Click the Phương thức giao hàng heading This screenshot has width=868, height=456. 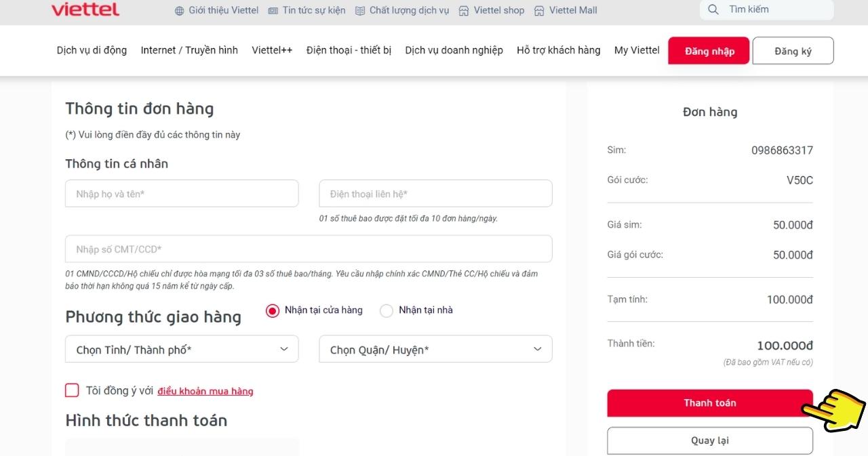pyautogui.click(x=153, y=317)
